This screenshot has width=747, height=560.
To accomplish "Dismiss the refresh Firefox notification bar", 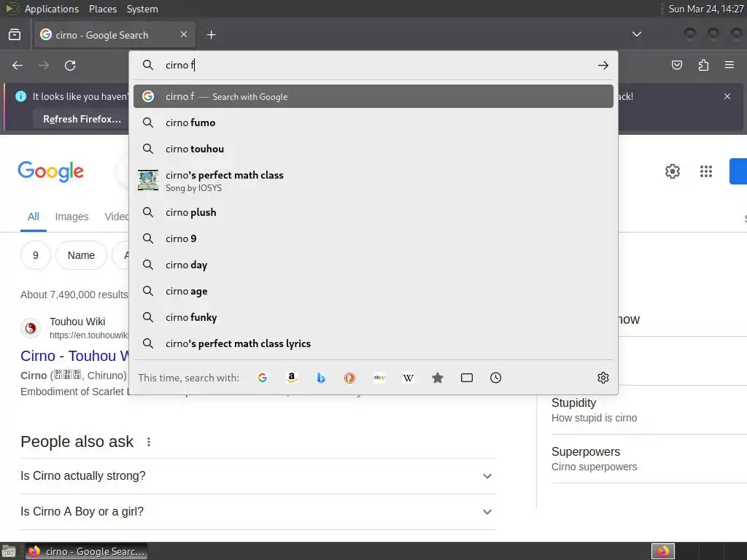I will tap(727, 96).
